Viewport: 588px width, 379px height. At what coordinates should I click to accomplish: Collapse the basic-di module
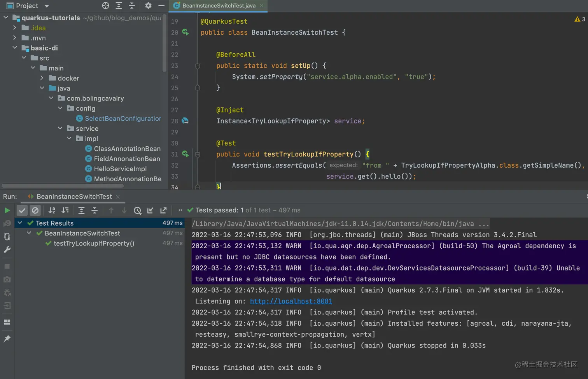tap(15, 48)
